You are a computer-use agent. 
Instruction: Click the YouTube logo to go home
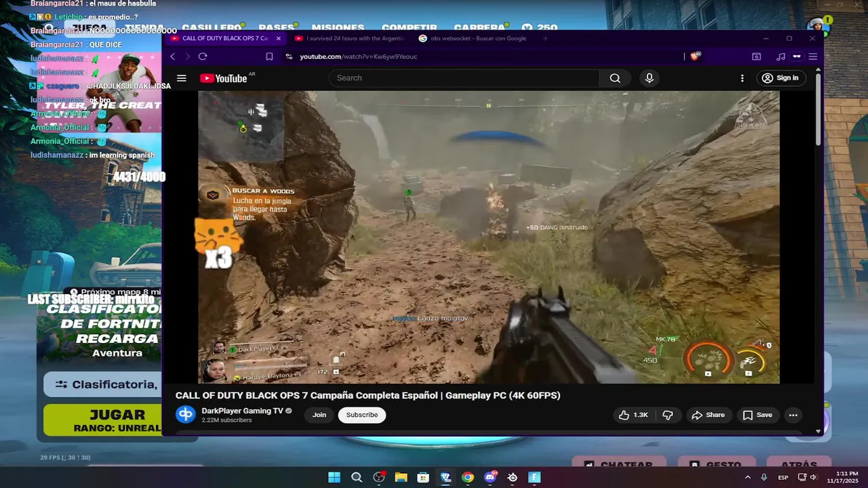[224, 79]
